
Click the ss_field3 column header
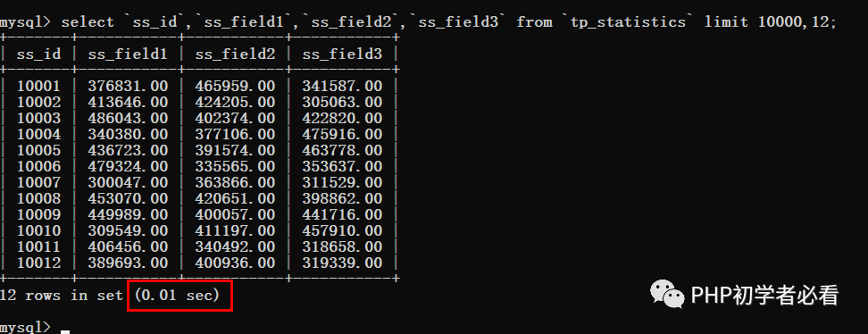[x=342, y=54]
